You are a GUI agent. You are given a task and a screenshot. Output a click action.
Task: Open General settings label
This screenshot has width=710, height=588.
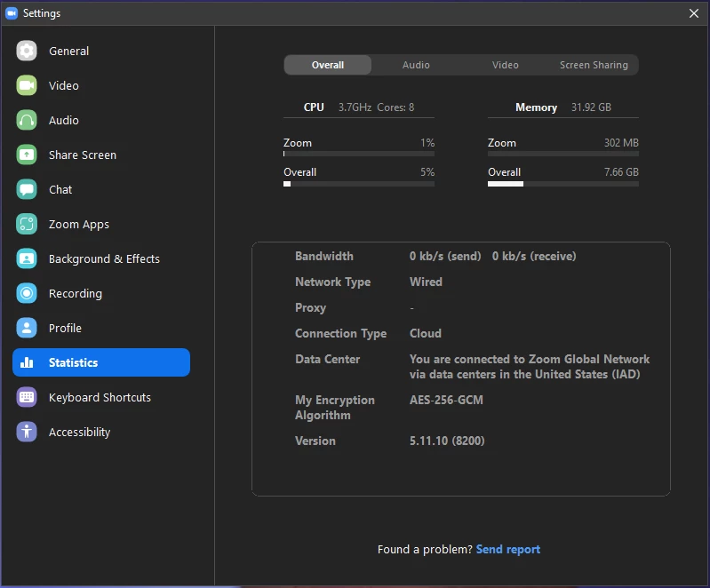point(68,52)
